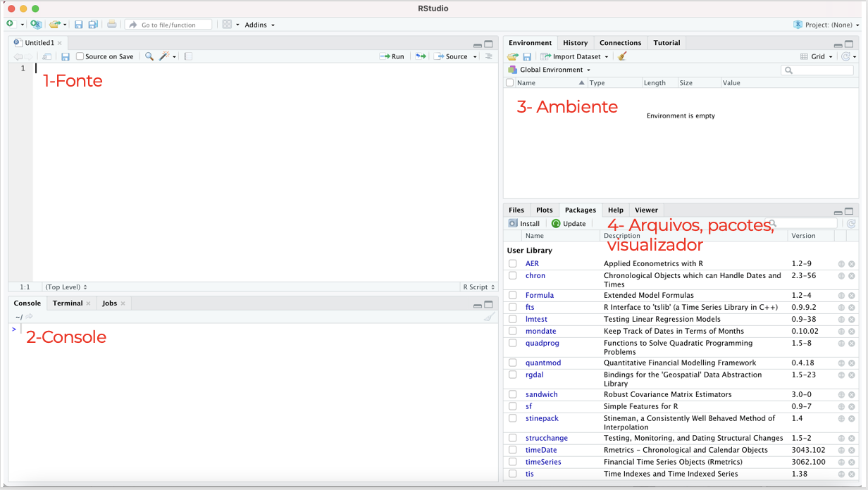Switch to the Terminal tab
Viewport: 868px width, 490px height.
[x=68, y=303]
